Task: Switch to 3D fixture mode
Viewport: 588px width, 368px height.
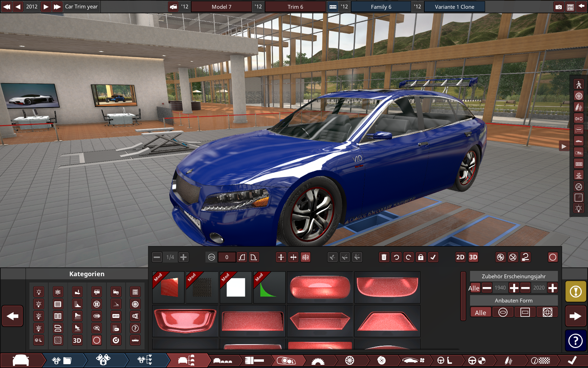Action: (473, 257)
